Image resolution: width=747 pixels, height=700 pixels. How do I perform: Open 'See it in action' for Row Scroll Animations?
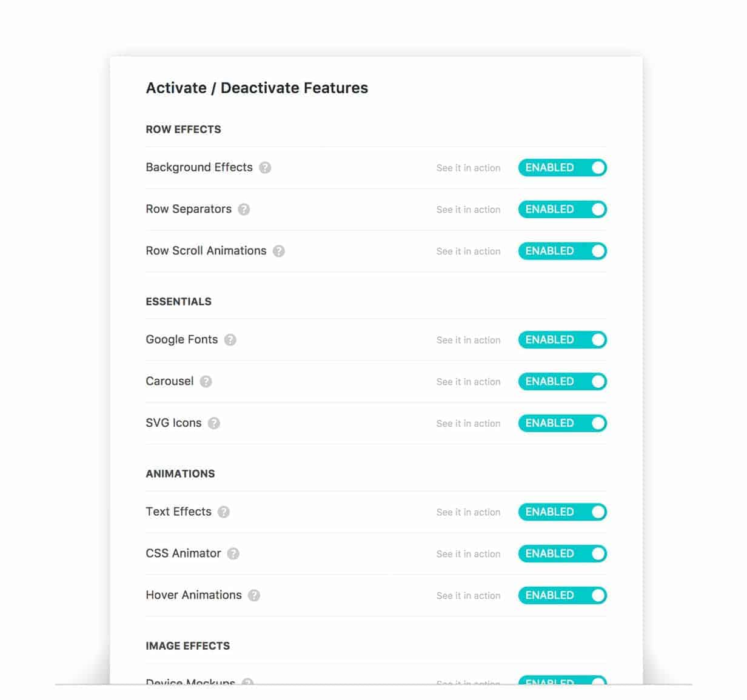(469, 252)
